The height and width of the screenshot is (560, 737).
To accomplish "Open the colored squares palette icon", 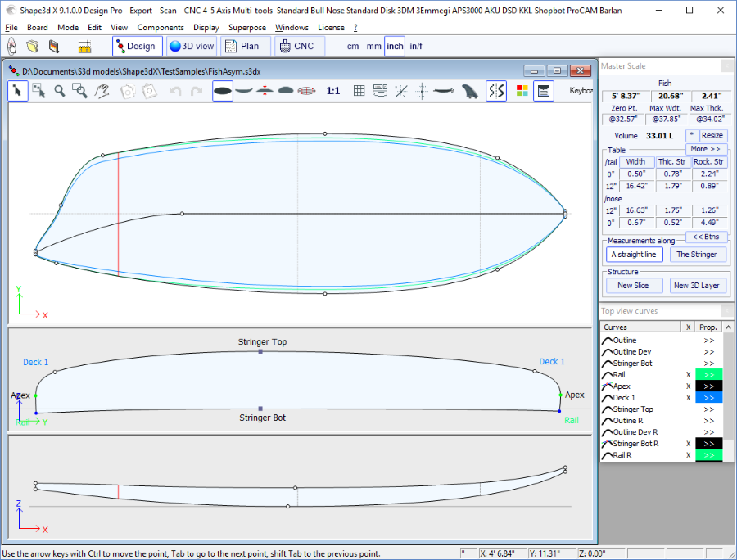I will pos(522,91).
